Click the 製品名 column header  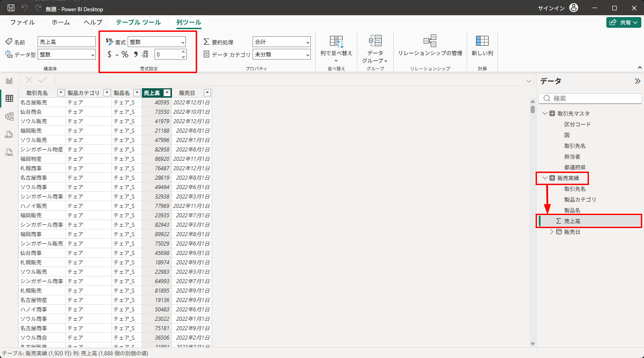click(x=127, y=93)
